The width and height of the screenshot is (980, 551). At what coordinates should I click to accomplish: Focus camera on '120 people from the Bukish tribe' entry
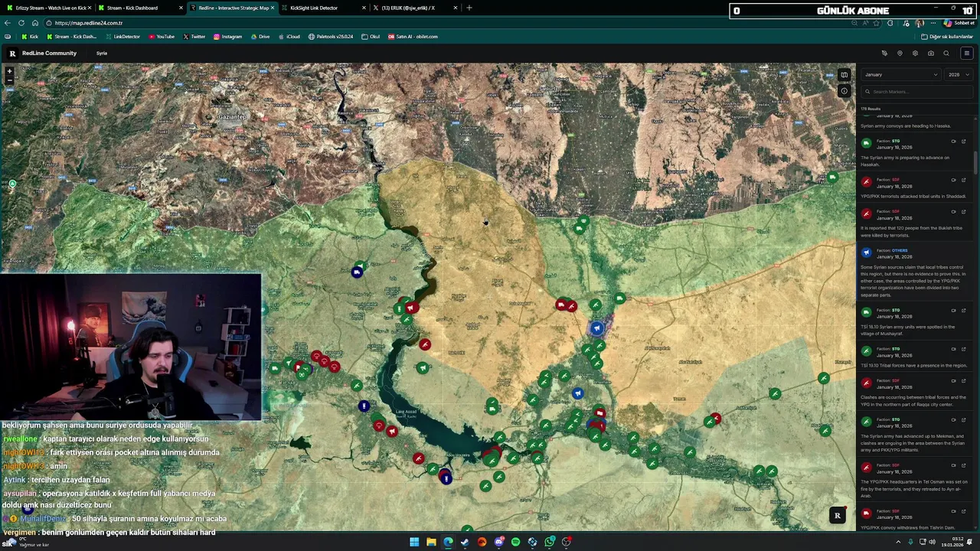(953, 212)
